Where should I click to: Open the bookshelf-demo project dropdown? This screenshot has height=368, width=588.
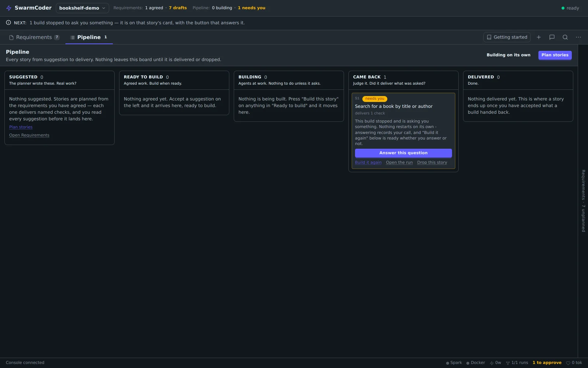click(82, 8)
